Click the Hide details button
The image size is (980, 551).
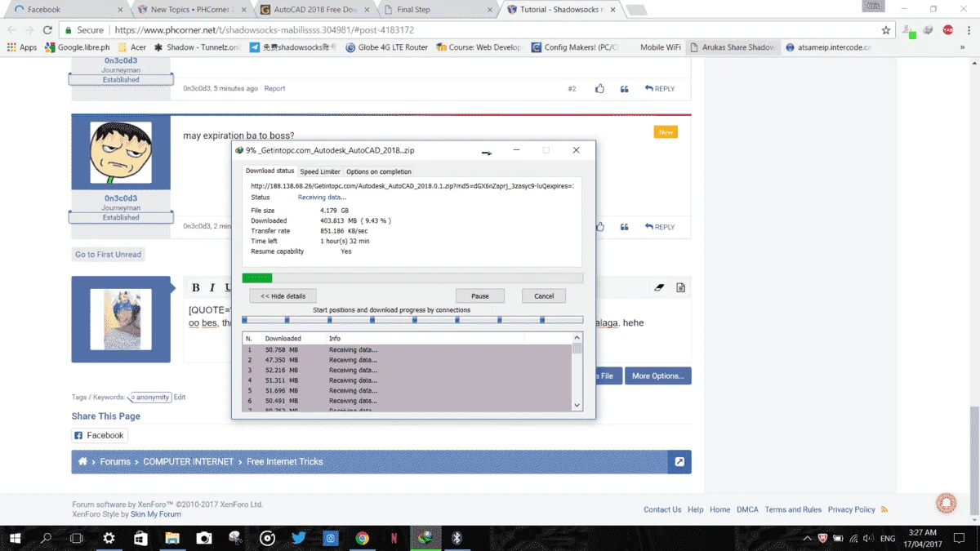pos(283,296)
